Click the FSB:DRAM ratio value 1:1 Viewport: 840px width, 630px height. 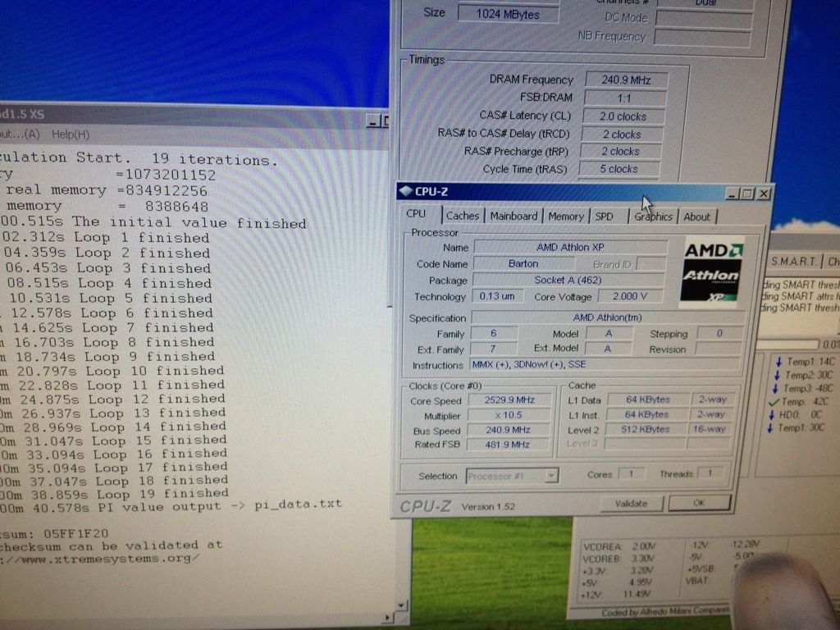click(x=624, y=98)
